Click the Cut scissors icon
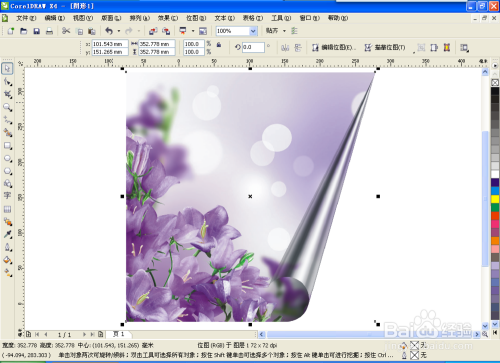The image size is (500, 363). coord(66,31)
